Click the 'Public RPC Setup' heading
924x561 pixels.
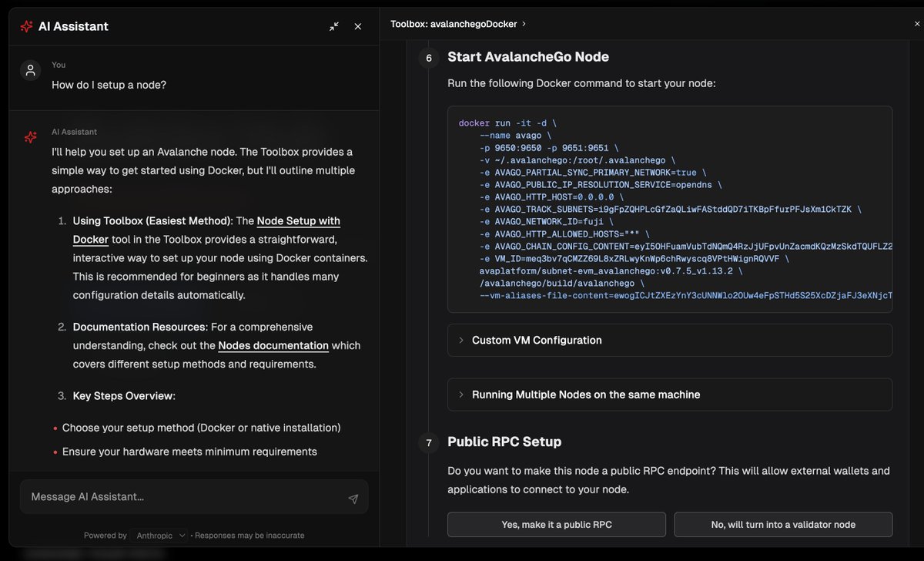pyautogui.click(x=504, y=442)
